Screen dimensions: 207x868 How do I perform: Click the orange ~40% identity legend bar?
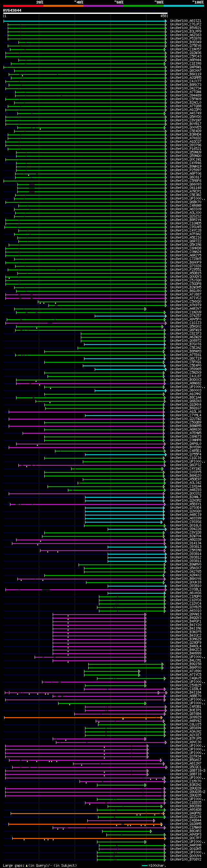(x=63, y=6)
